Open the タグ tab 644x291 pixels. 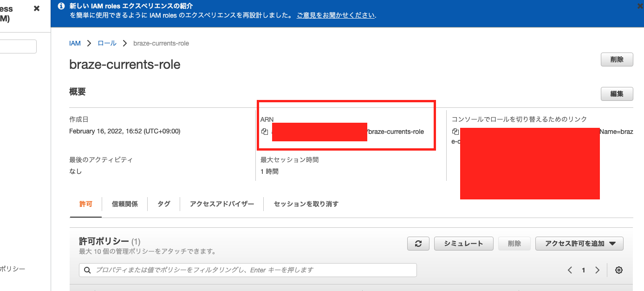coord(163,204)
